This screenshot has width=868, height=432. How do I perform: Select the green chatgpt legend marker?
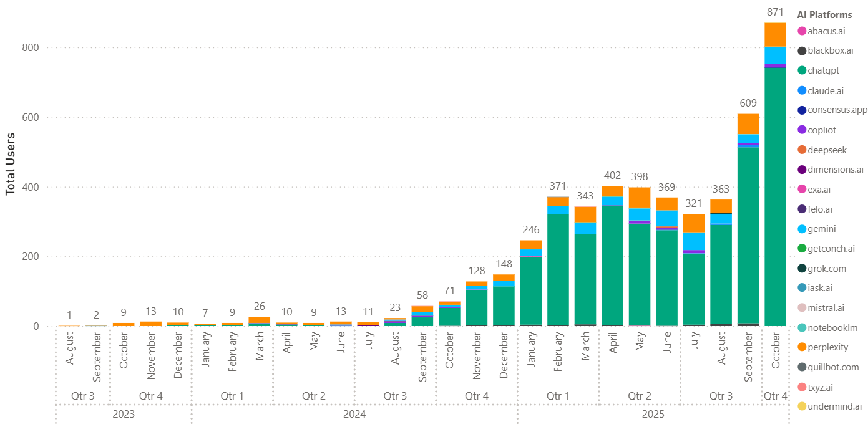(802, 70)
